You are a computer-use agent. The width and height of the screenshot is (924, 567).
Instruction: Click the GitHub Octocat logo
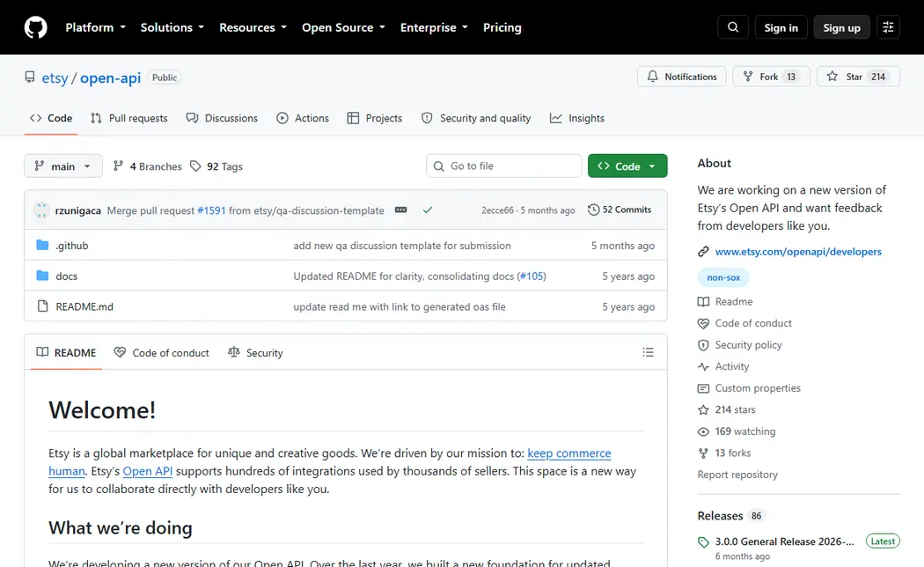click(35, 27)
